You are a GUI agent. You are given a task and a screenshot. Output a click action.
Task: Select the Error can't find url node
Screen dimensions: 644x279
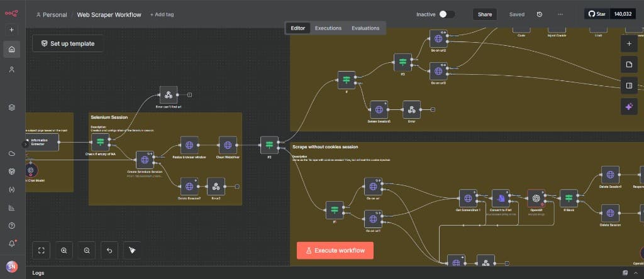(x=169, y=95)
